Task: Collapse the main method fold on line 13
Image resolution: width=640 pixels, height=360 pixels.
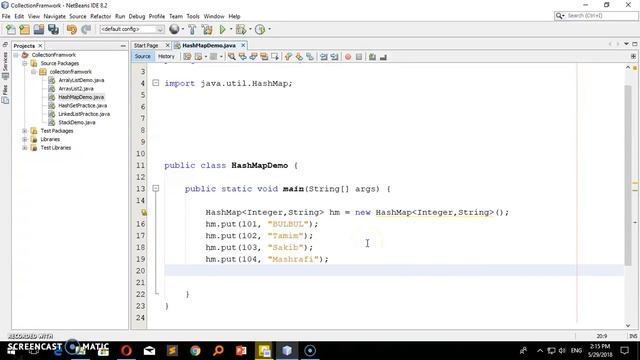Action: tap(156, 188)
